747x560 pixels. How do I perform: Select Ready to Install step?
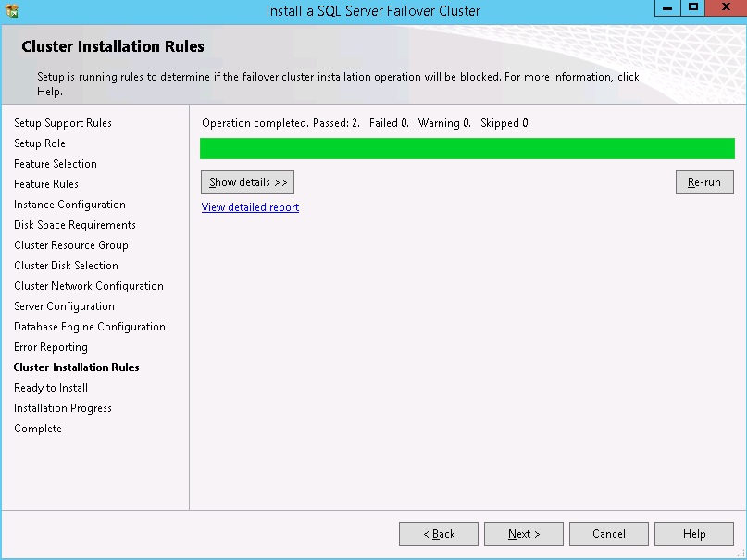[51, 388]
